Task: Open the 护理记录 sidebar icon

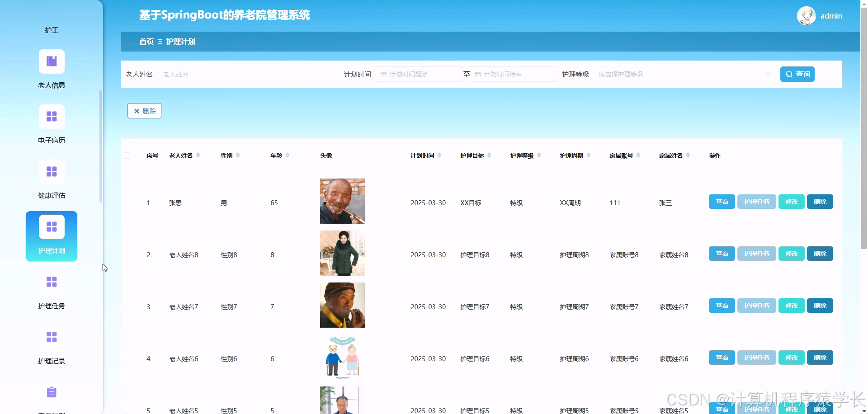Action: pos(51,337)
